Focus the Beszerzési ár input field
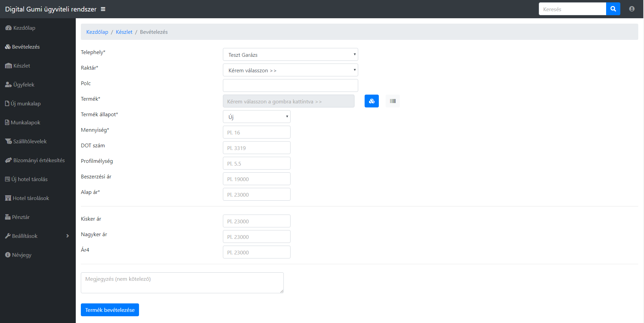The width and height of the screenshot is (644, 323). [257, 179]
